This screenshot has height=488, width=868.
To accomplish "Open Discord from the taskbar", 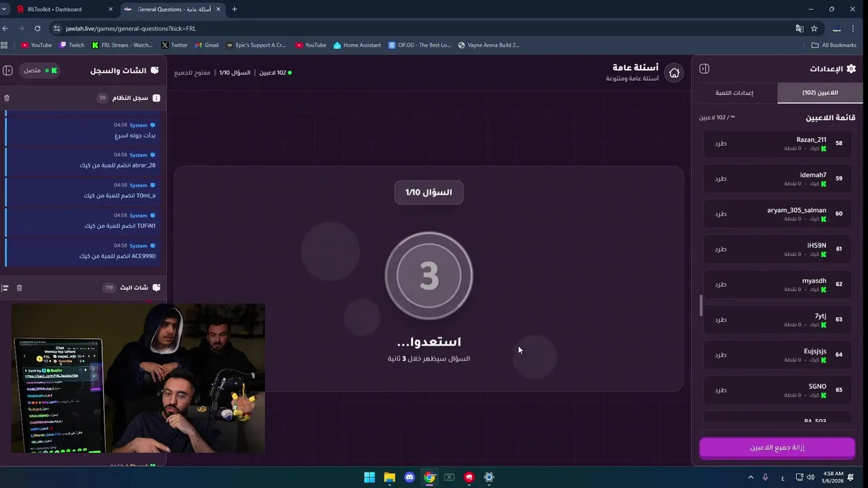I will tap(409, 477).
